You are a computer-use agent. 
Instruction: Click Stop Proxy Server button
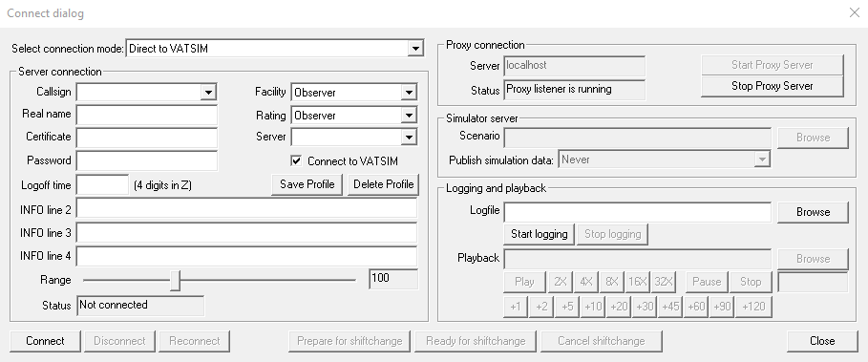click(x=773, y=86)
